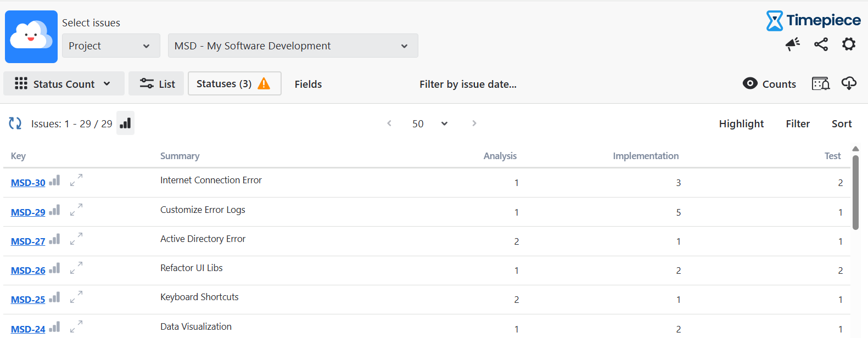Refresh the issues list
This screenshot has height=338, width=868.
(15, 123)
